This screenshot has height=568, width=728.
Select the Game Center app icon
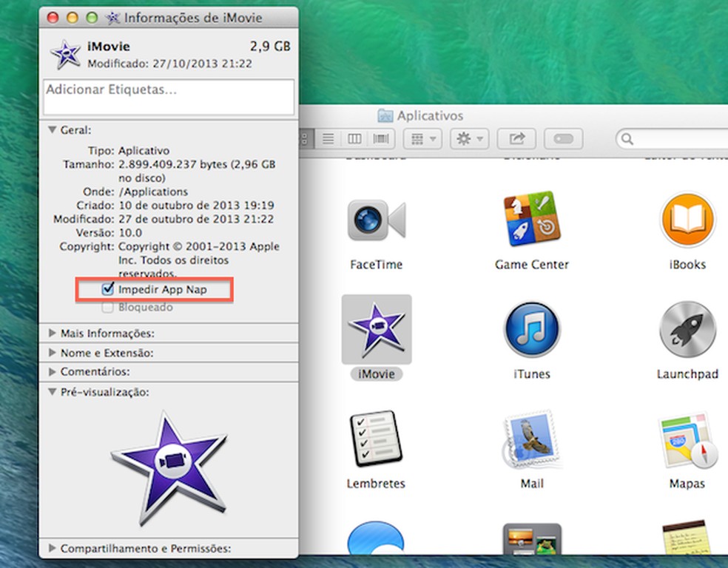(x=532, y=218)
